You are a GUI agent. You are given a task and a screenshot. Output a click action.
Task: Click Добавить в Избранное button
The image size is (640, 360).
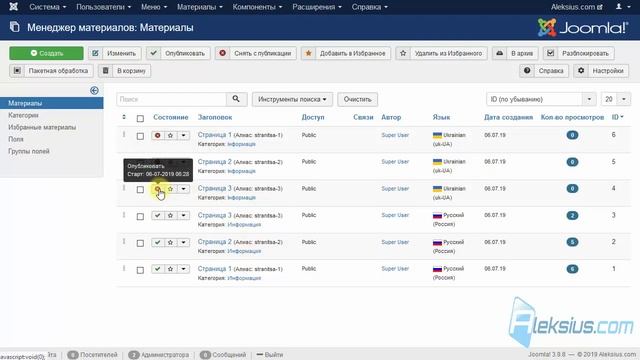point(346,53)
